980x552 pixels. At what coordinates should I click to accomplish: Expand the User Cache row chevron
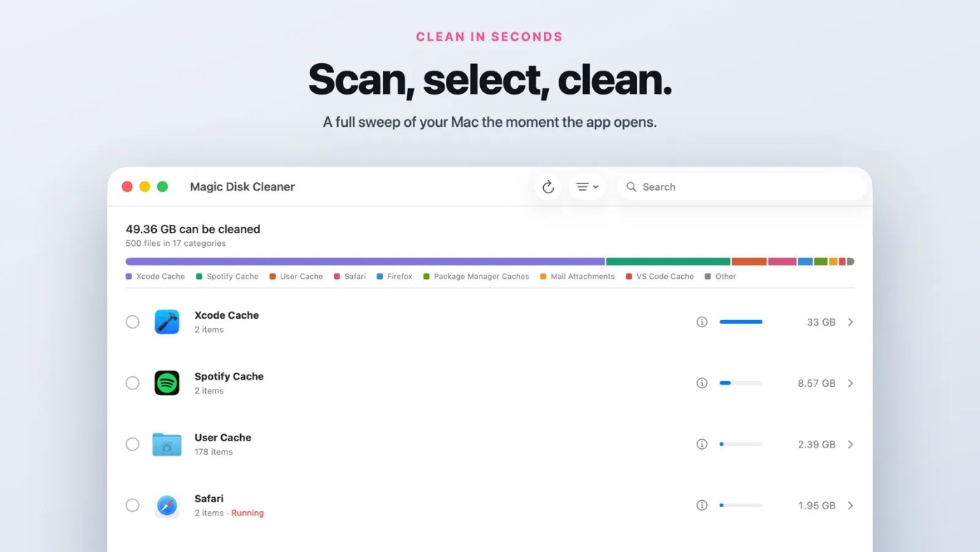pyautogui.click(x=850, y=444)
